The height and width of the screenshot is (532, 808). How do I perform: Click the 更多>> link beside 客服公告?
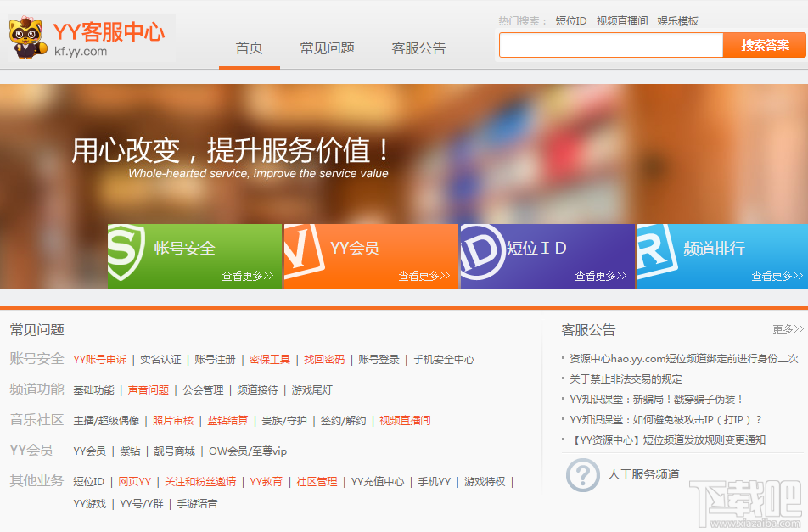(x=788, y=329)
